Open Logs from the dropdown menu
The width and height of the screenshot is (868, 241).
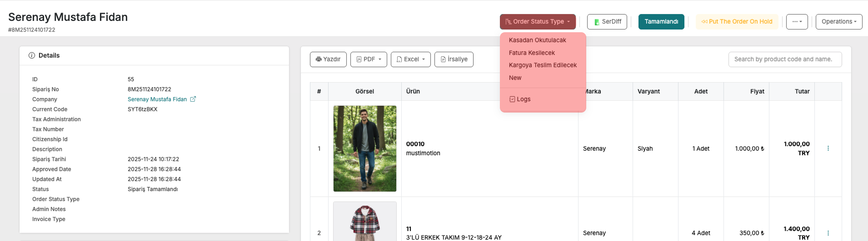point(520,99)
